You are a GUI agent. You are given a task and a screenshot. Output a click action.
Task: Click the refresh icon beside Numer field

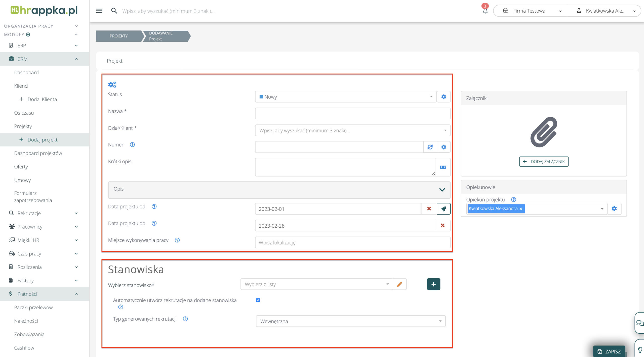click(430, 147)
